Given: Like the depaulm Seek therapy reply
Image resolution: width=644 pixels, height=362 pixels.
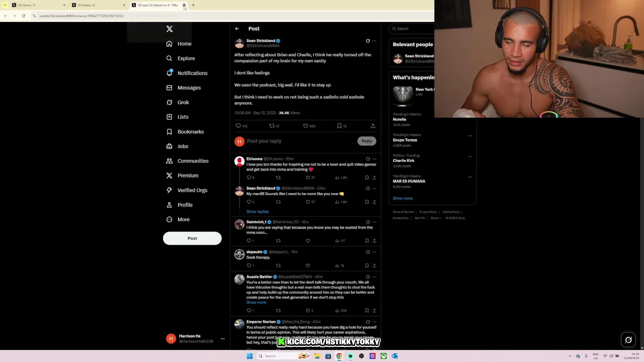Looking at the screenshot, I should coord(308,265).
